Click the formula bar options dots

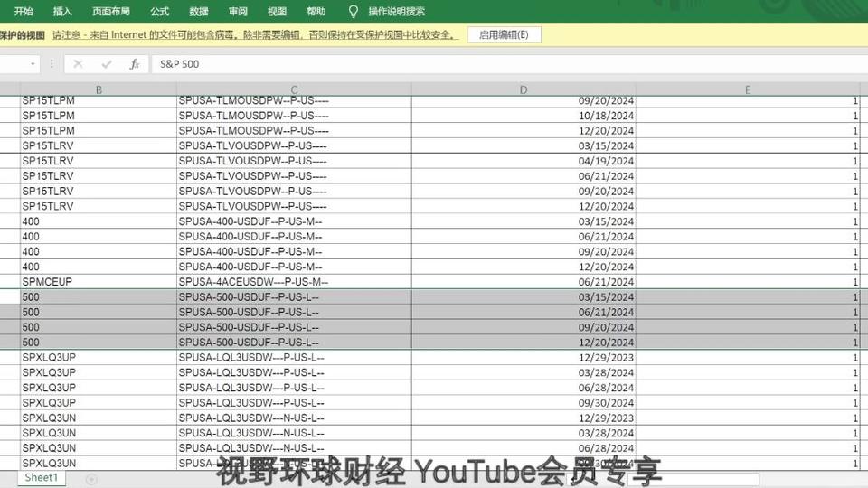pyautogui.click(x=52, y=64)
